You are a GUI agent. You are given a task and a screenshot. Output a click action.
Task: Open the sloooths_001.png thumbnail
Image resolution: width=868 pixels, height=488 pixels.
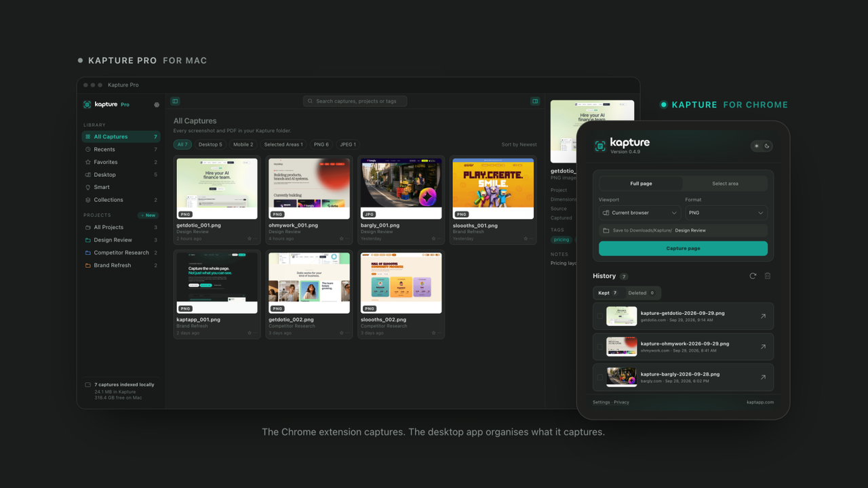click(x=494, y=188)
